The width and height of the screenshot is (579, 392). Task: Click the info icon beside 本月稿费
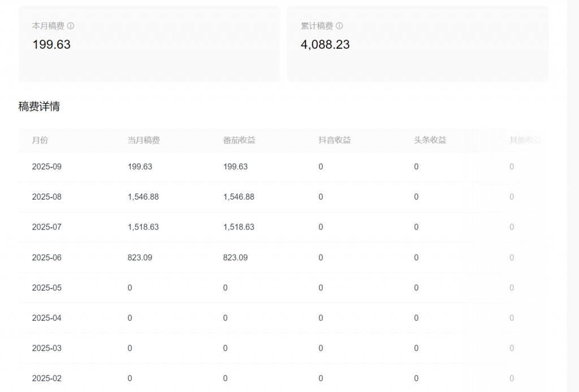click(x=71, y=26)
